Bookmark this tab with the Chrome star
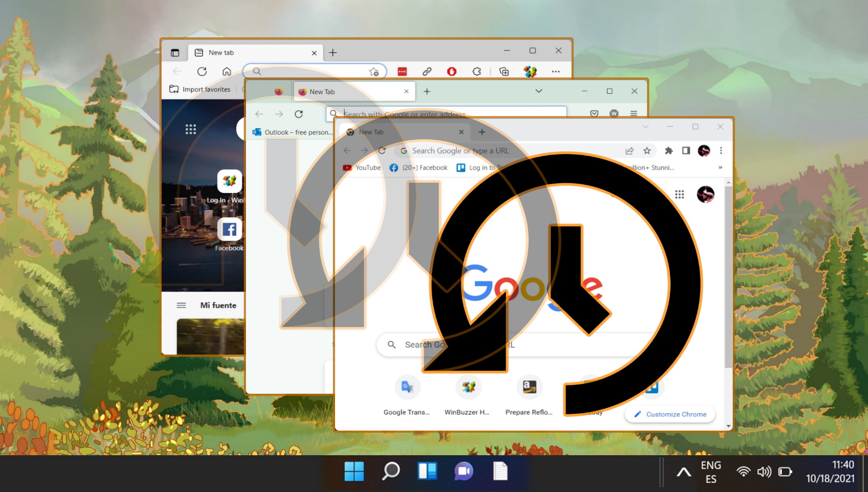The height and width of the screenshot is (492, 868). (647, 151)
